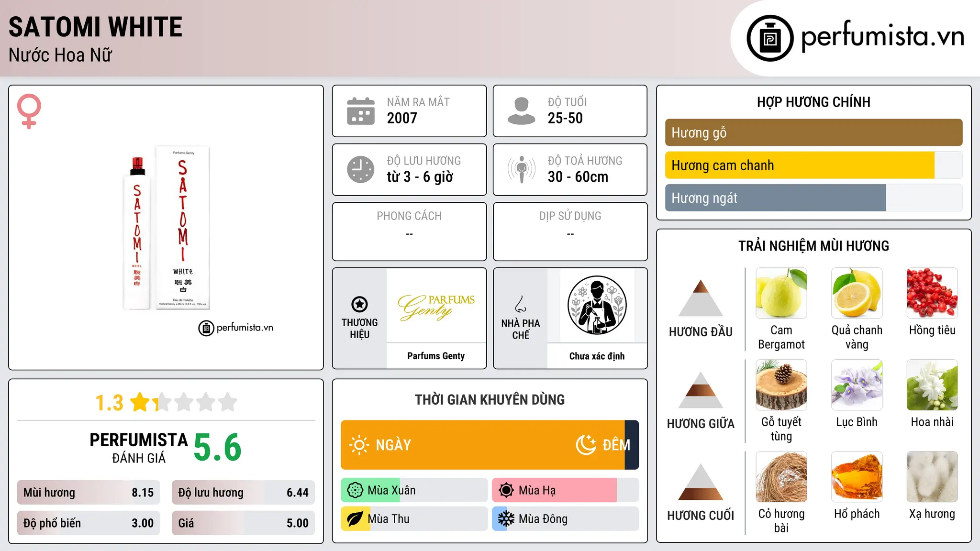Click the last grey rating star

[228, 402]
